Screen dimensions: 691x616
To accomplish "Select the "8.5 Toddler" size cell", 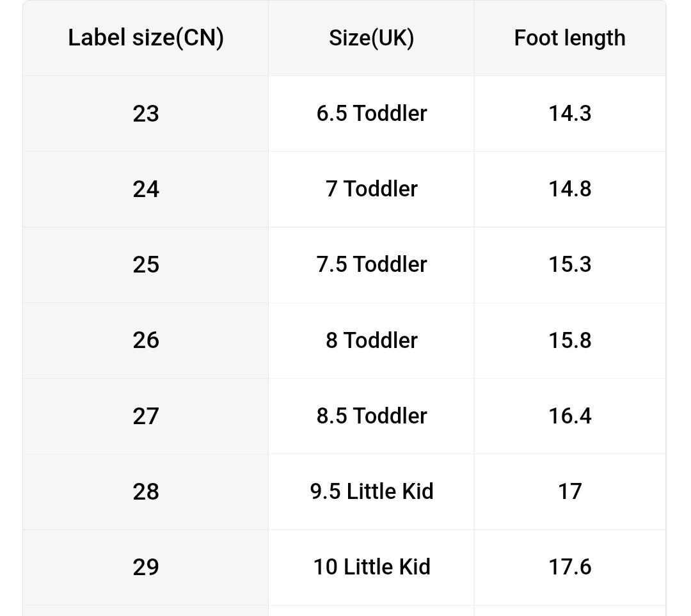I will [x=371, y=416].
